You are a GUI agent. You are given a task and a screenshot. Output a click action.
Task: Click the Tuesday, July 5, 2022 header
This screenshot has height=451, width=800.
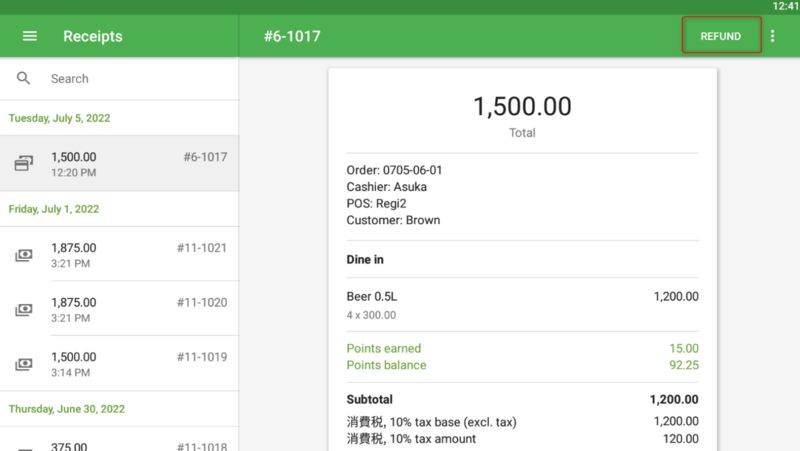click(60, 118)
